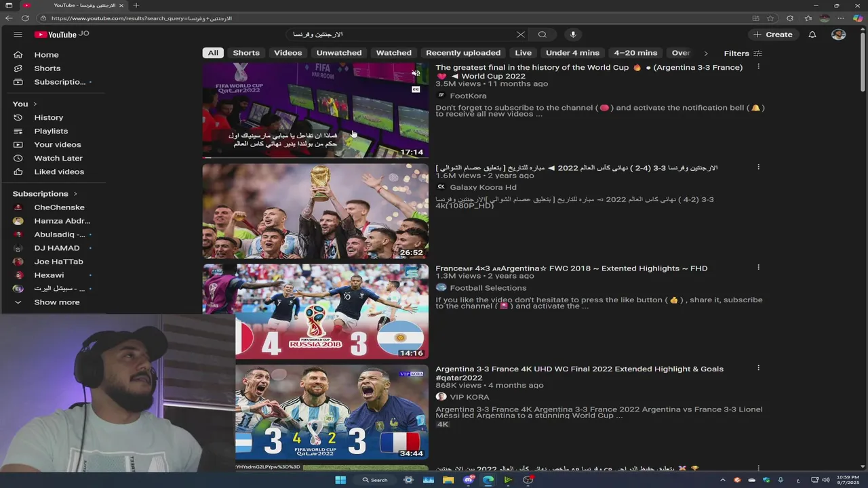Open File Explorer from the taskbar
Viewport: 868px width, 488px height.
pyautogui.click(x=448, y=480)
